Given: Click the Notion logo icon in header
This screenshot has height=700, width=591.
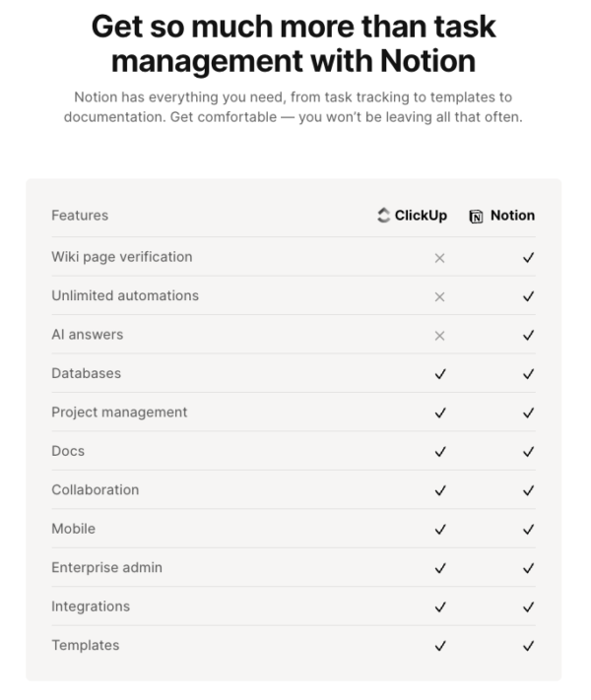Looking at the screenshot, I should 477,217.
